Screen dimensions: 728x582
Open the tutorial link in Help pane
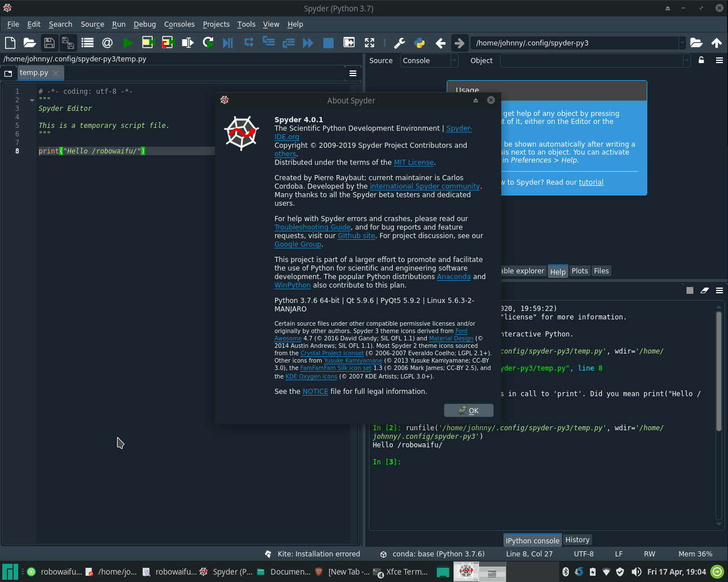[591, 182]
